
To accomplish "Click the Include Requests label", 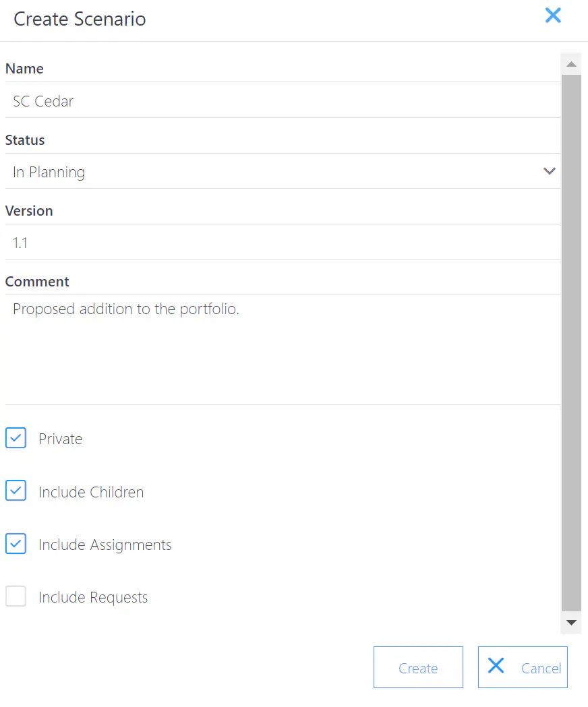I will click(x=93, y=597).
